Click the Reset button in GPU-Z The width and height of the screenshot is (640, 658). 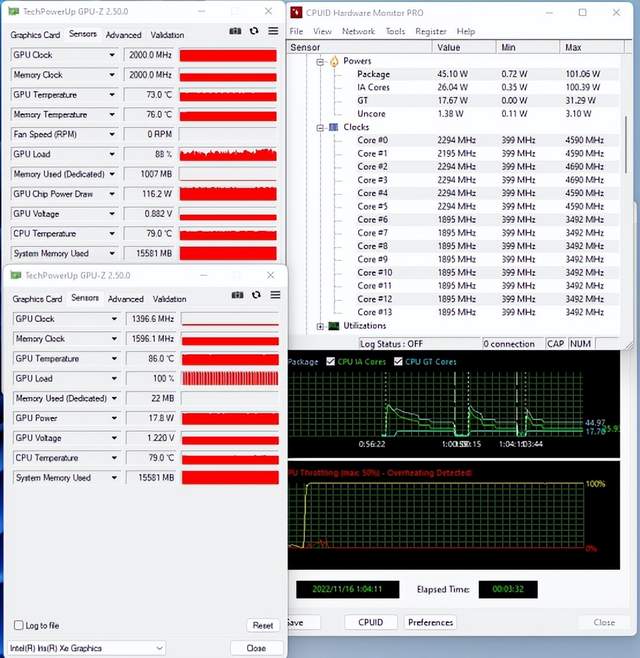263,625
